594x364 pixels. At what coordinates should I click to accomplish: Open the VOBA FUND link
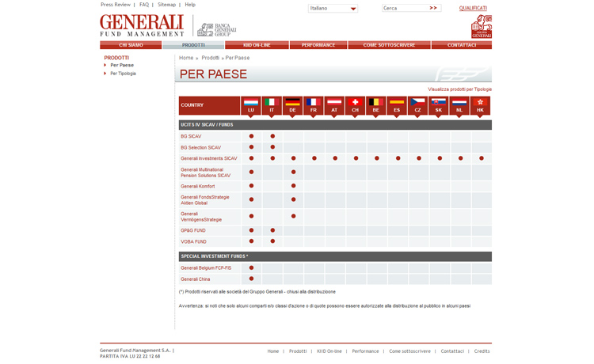(x=193, y=241)
